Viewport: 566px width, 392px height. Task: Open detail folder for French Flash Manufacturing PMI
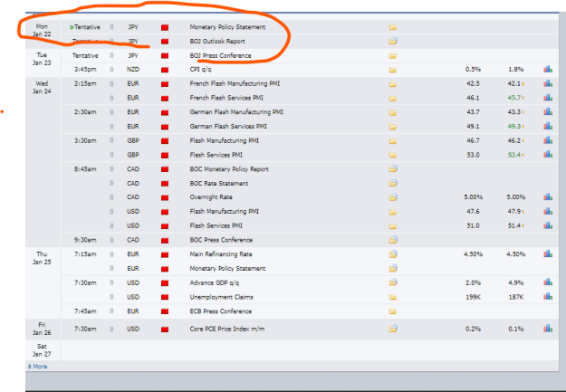tap(393, 84)
